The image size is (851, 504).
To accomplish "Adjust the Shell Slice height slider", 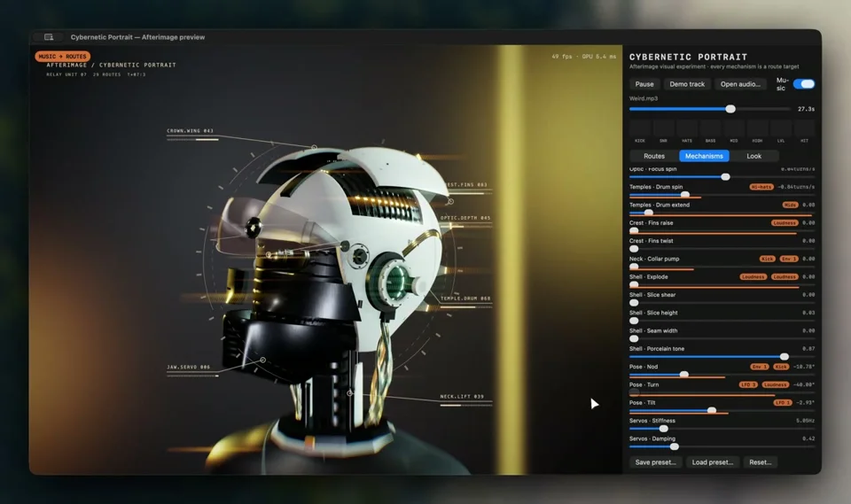I will point(722,321).
